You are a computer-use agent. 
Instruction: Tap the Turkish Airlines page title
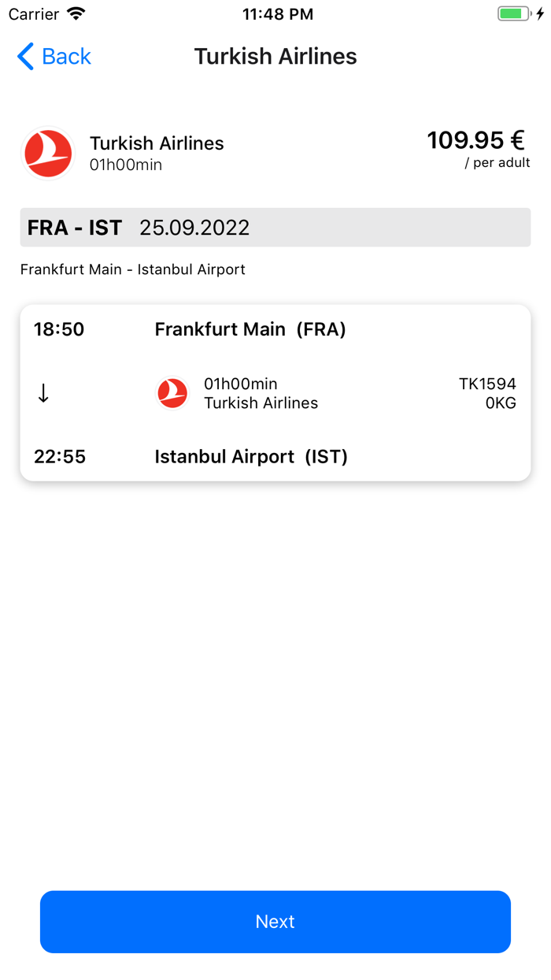275,57
